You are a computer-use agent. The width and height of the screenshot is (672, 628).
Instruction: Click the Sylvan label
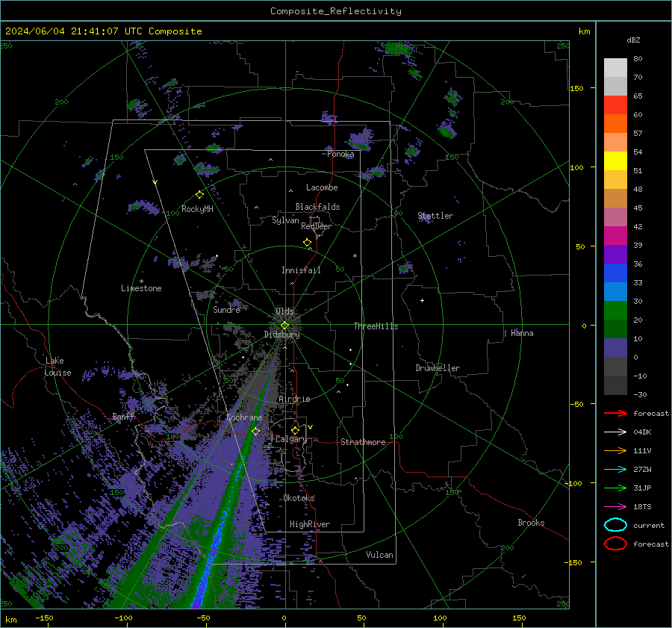(x=285, y=220)
